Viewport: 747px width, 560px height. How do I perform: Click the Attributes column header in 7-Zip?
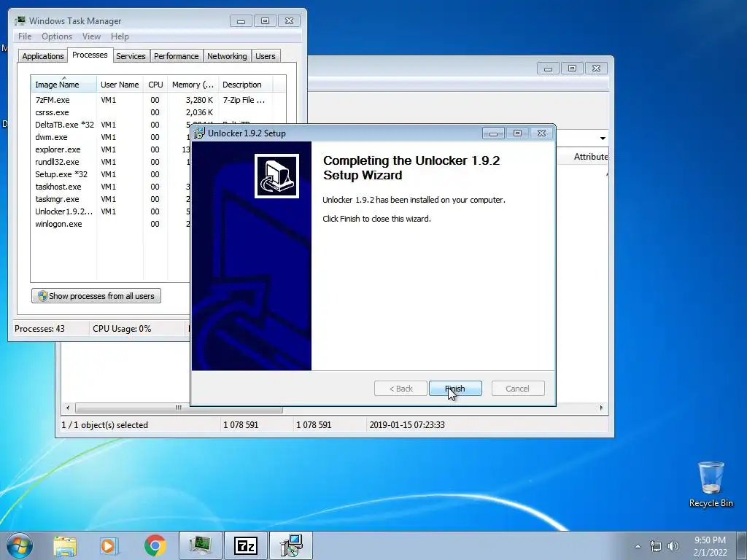click(591, 157)
